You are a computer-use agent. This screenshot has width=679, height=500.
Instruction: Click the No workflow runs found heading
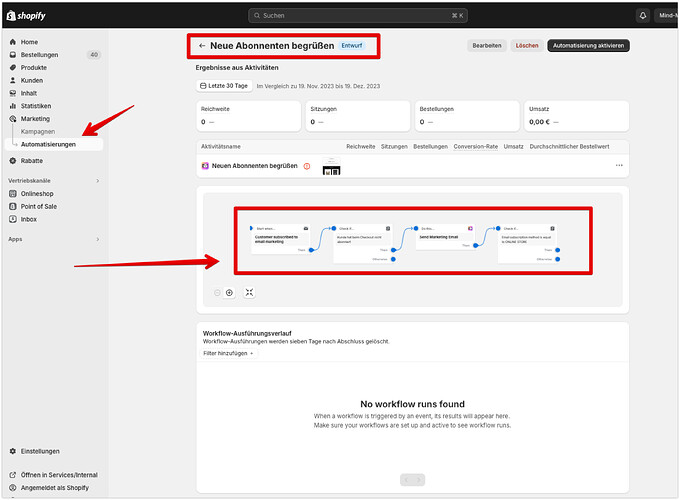tap(412, 404)
